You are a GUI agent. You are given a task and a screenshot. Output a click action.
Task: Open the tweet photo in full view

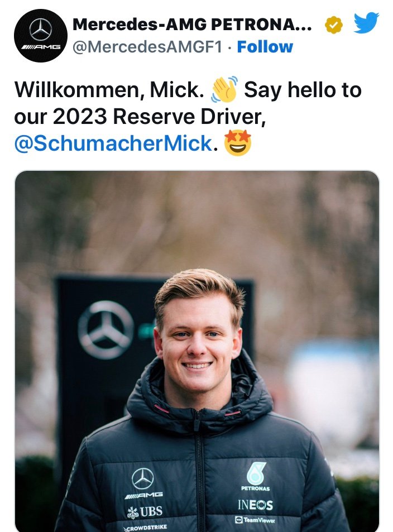click(197, 351)
